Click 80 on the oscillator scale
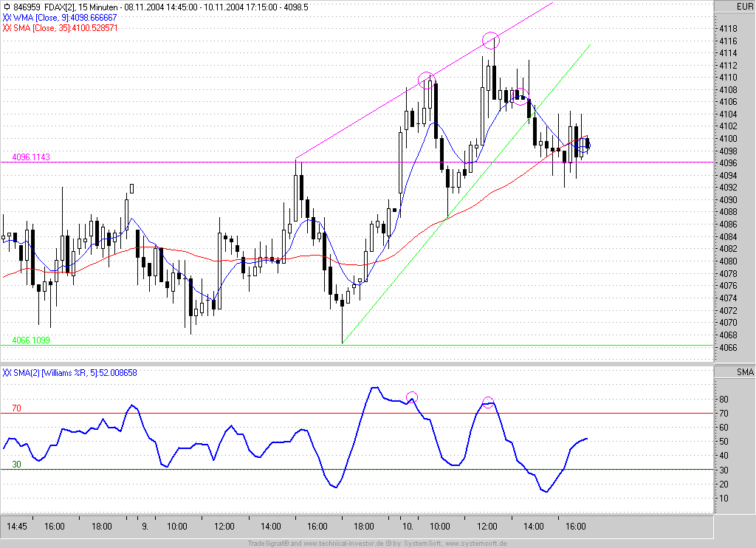Screen dimensions: 756x548 (x=724, y=400)
